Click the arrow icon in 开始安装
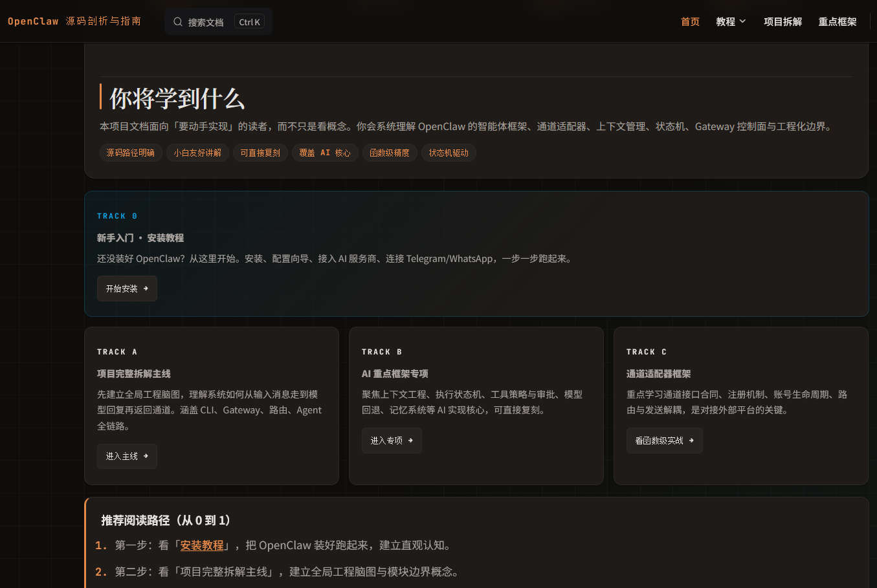The height and width of the screenshot is (588, 877). click(x=146, y=289)
